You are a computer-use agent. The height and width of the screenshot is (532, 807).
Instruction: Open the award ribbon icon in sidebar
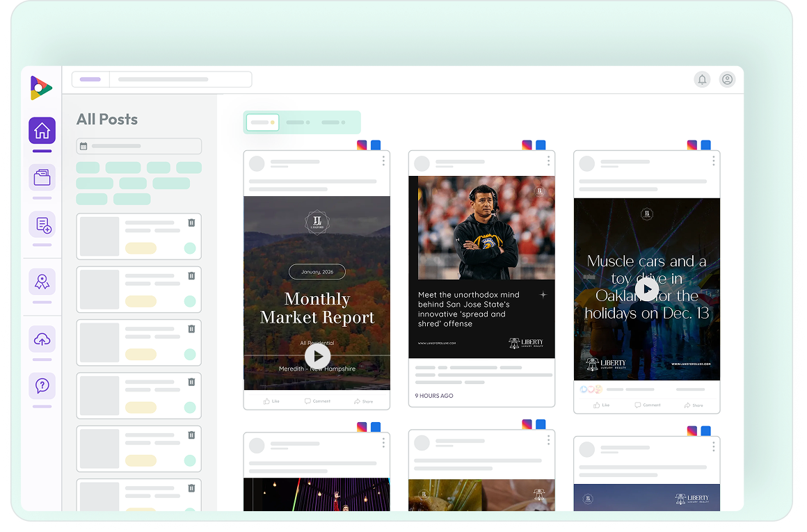(42, 282)
